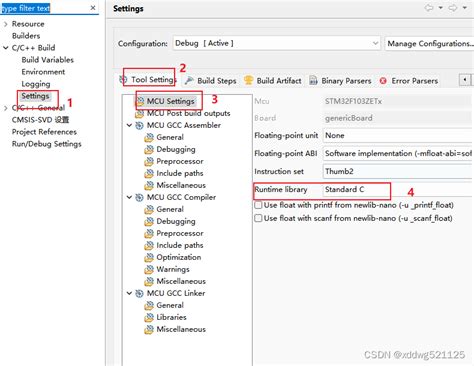
Task: Select the MCU GCC Assembler tool icon
Action: [139, 126]
